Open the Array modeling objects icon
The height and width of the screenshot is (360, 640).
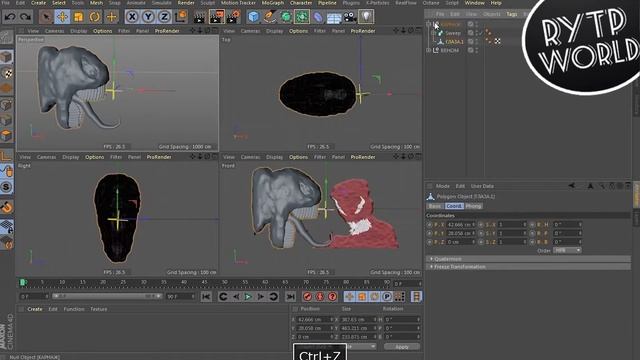click(x=302, y=17)
